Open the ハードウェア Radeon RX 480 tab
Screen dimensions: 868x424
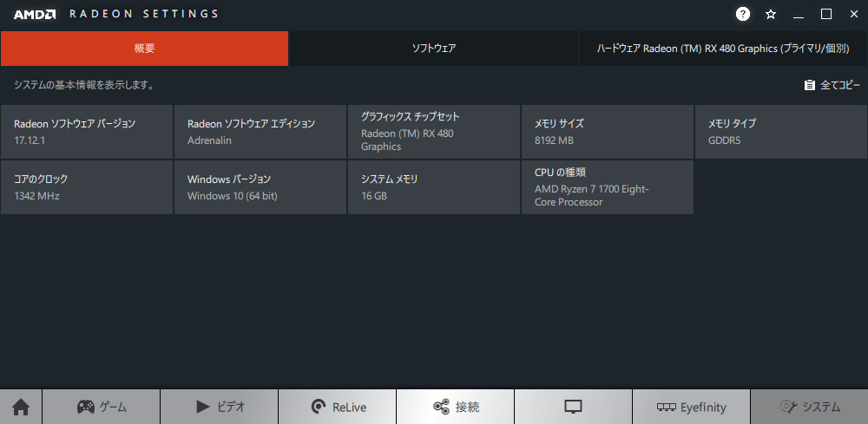(x=723, y=49)
